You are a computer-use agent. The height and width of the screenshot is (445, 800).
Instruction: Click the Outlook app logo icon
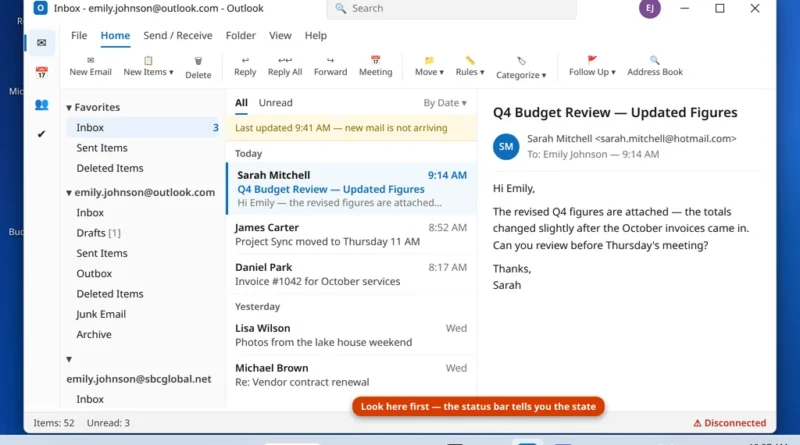tap(40, 8)
